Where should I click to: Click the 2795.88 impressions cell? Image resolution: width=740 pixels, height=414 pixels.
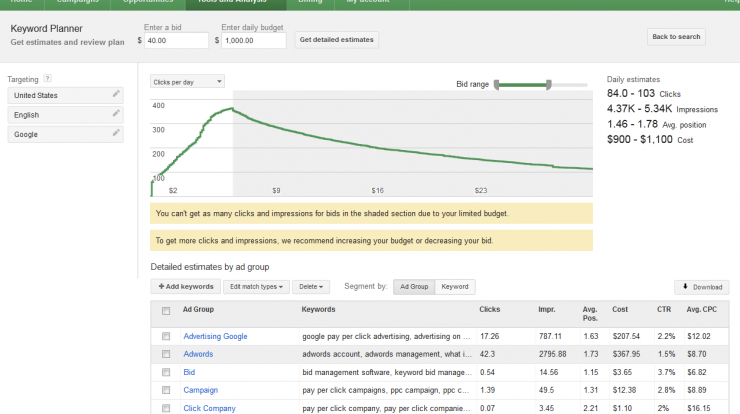pyautogui.click(x=553, y=354)
